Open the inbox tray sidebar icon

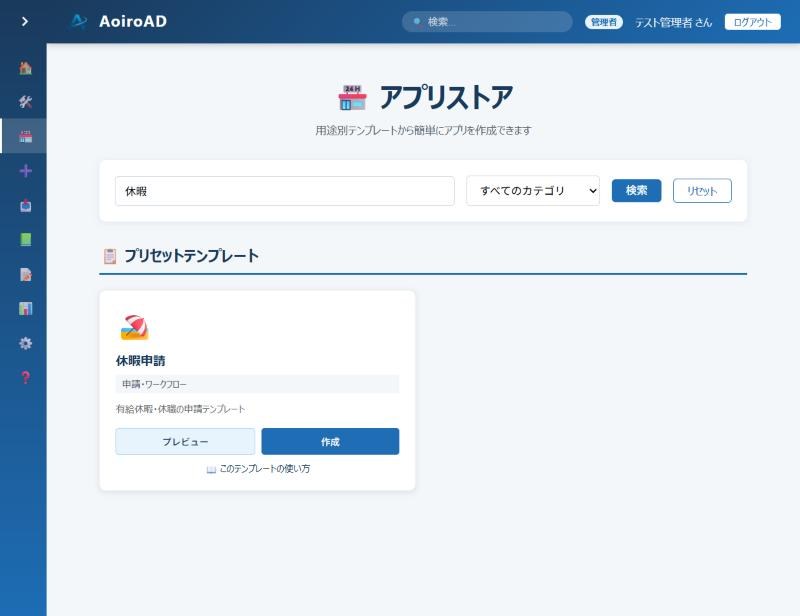26,205
